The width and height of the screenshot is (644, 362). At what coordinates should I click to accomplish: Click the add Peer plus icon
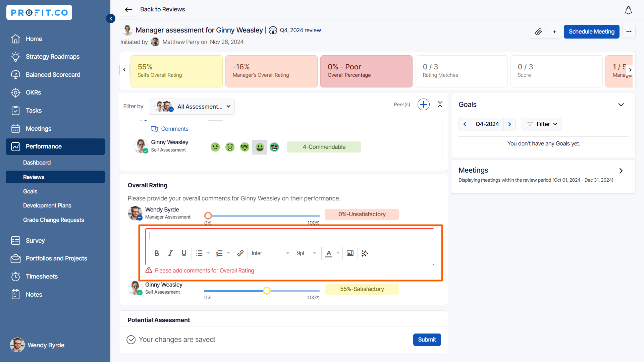tap(423, 105)
